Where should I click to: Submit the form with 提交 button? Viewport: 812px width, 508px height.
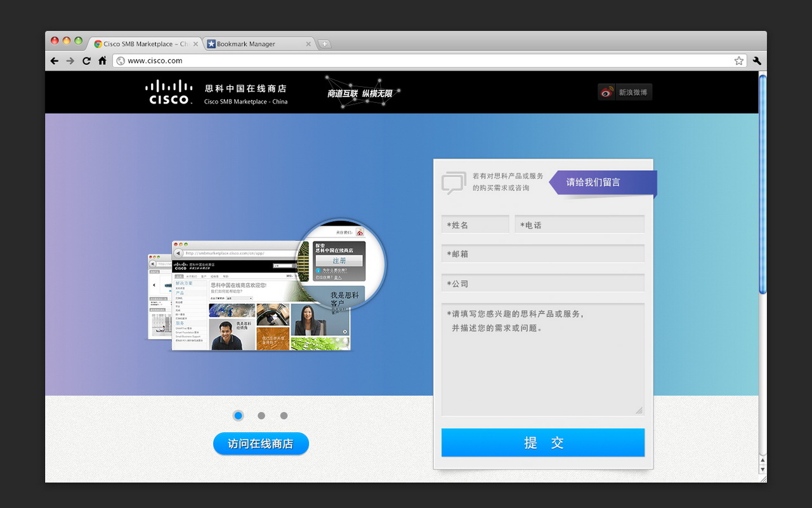tap(543, 443)
